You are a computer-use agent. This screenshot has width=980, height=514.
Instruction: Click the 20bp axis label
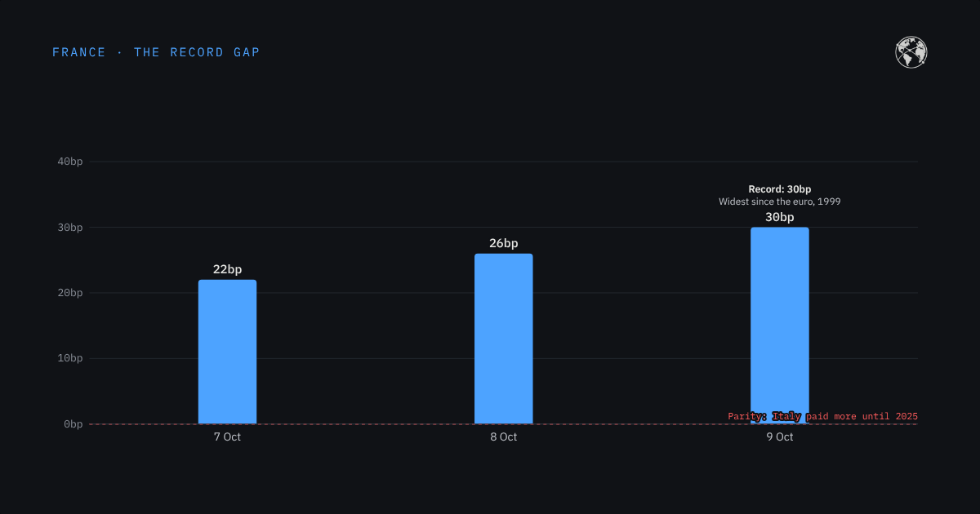[70, 293]
